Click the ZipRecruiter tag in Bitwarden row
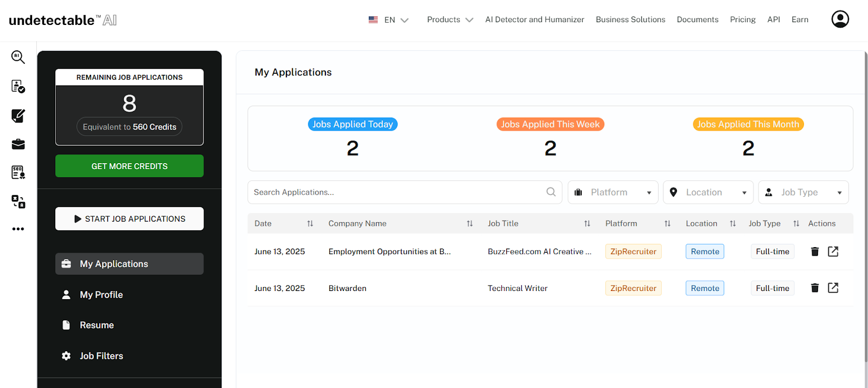The height and width of the screenshot is (388, 868). click(x=633, y=288)
